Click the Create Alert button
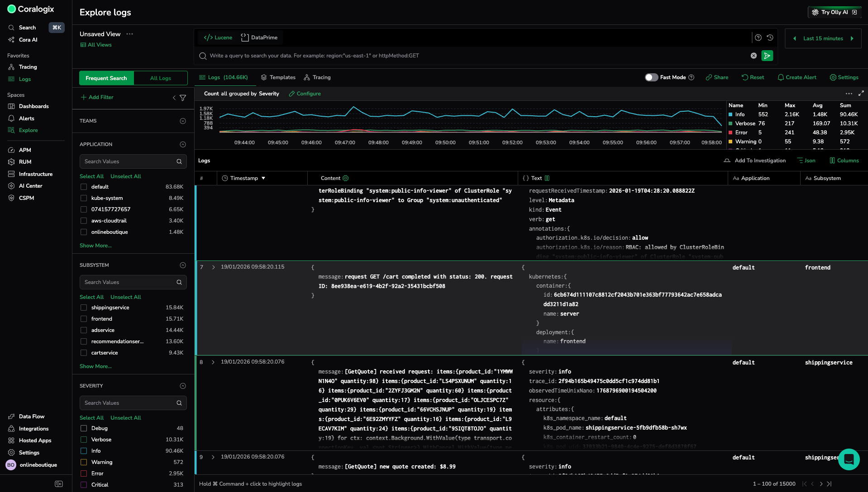 796,77
